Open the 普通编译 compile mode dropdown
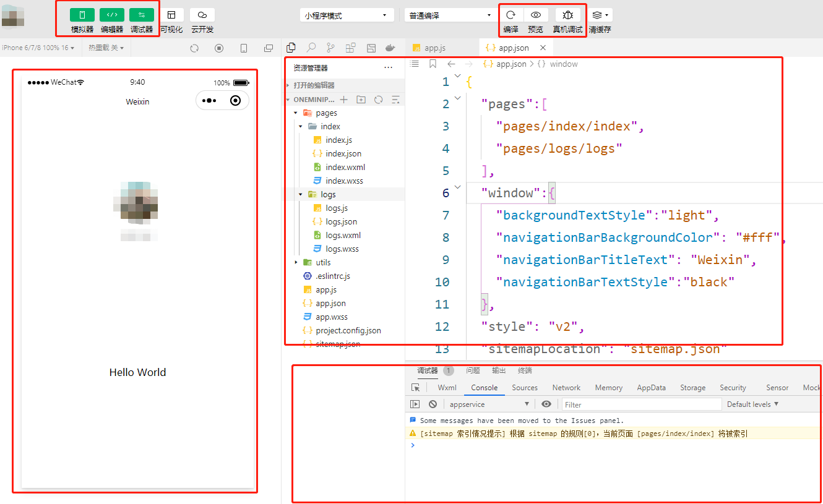 (449, 15)
